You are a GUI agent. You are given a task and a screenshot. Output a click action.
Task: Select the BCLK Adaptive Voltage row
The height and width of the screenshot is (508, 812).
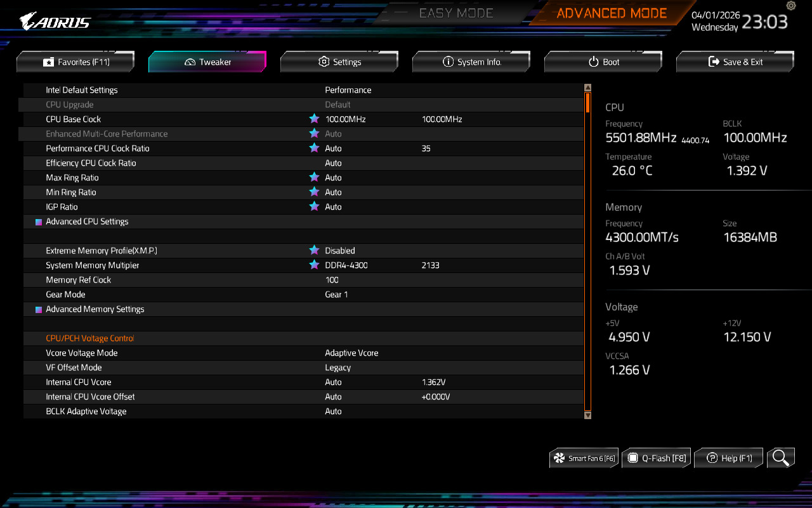pyautogui.click(x=303, y=411)
